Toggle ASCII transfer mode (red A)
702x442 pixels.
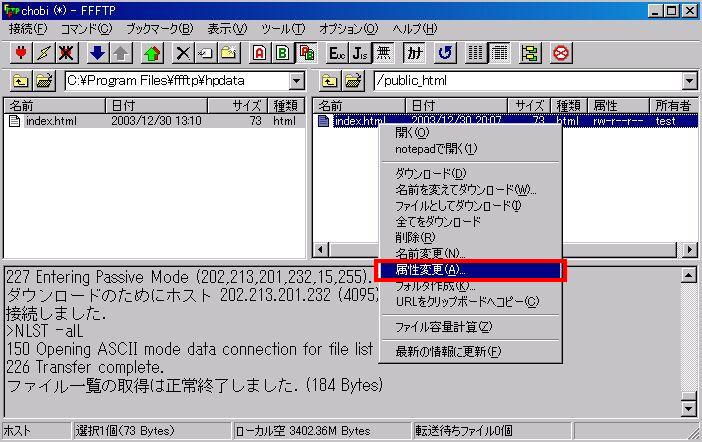click(x=260, y=53)
